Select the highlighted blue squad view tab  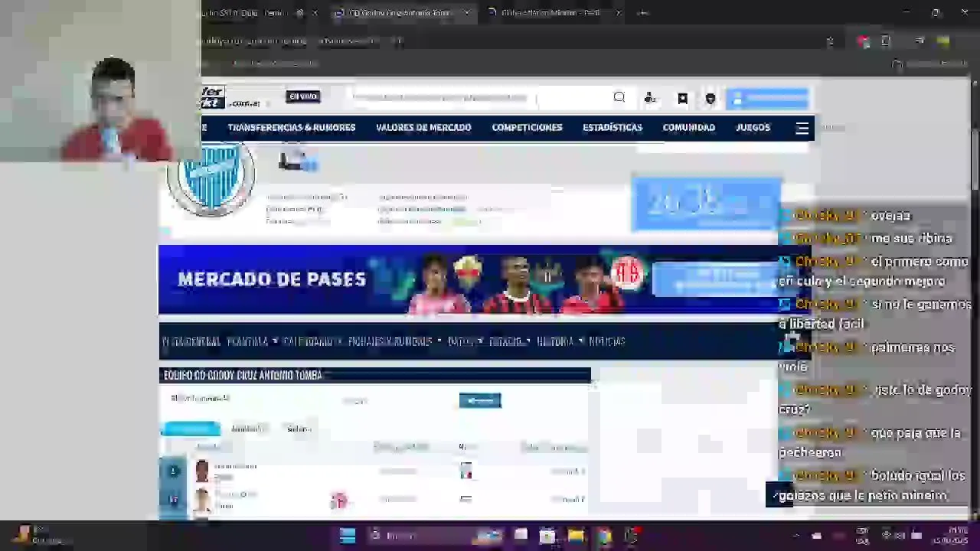(191, 429)
